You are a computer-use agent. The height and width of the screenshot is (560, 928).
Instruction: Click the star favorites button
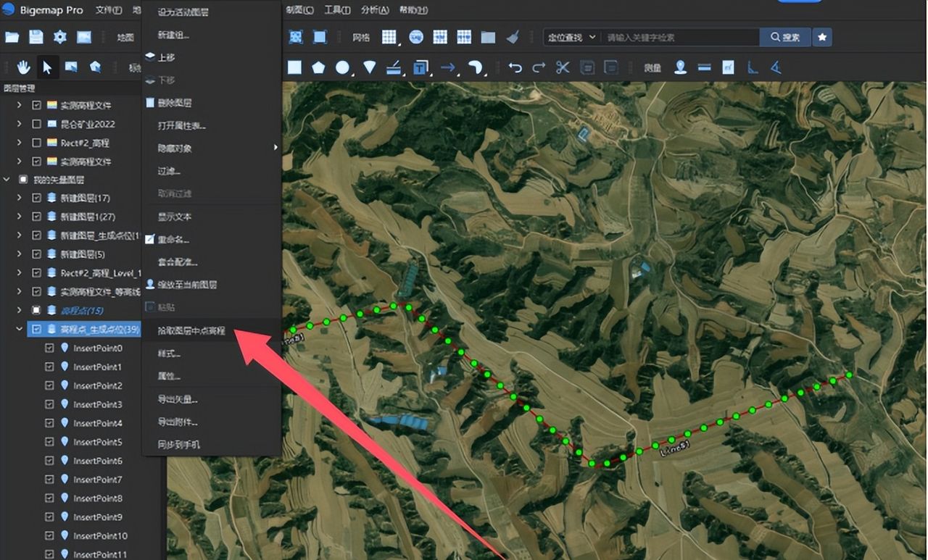click(822, 37)
